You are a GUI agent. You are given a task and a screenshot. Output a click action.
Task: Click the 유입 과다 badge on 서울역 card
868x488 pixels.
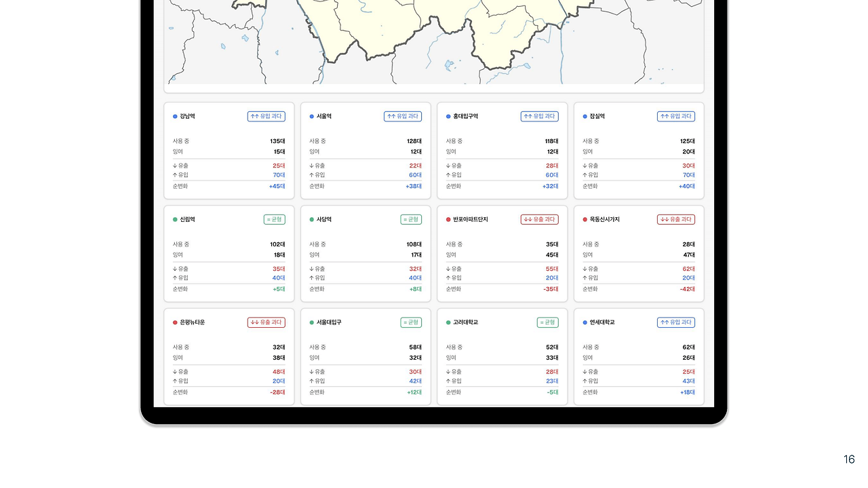click(x=403, y=117)
